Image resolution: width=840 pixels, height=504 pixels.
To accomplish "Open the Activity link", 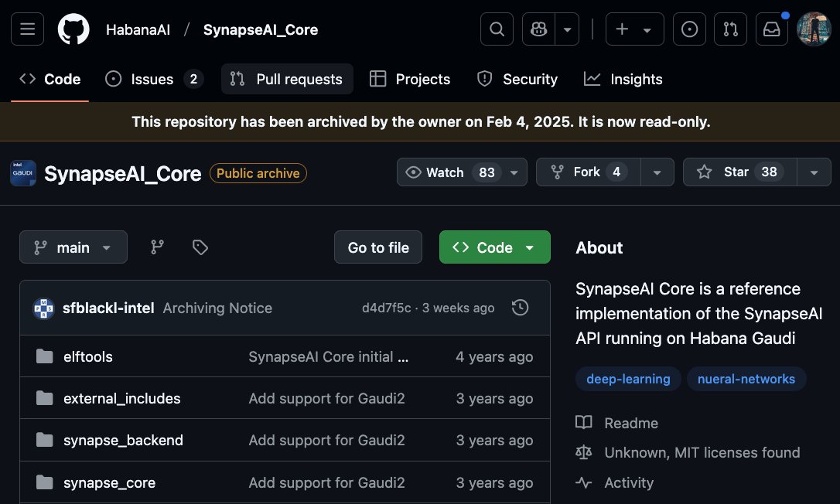I will point(629,482).
